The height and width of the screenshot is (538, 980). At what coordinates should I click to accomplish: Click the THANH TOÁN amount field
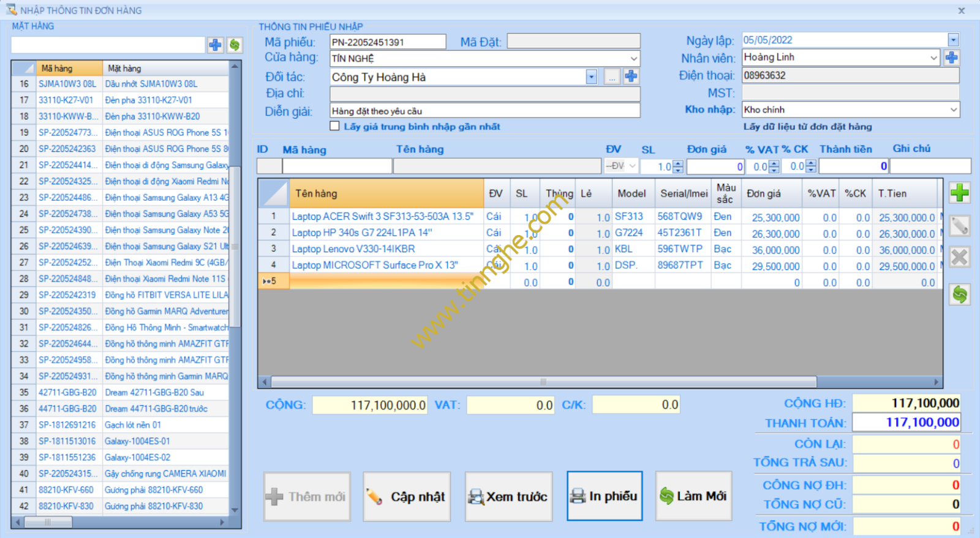(906, 422)
